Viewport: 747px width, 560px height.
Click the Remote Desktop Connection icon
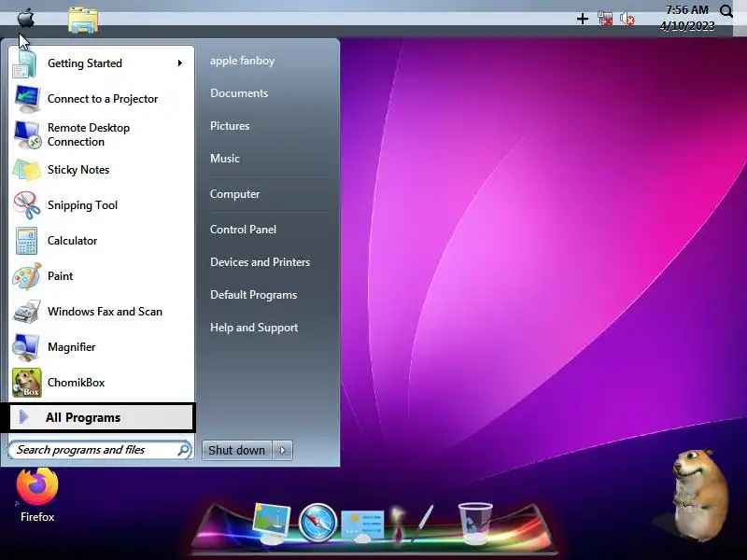pos(28,134)
